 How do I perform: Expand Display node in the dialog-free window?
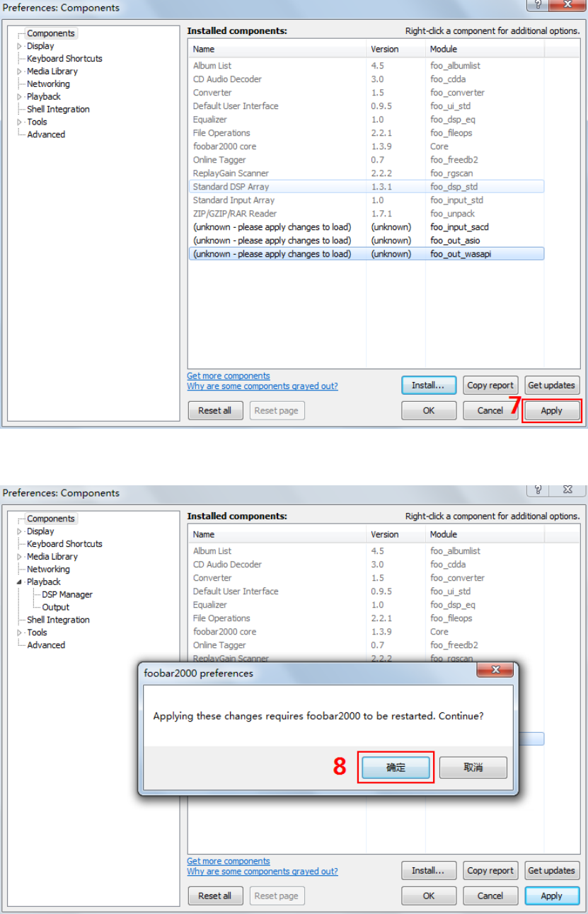[x=20, y=46]
